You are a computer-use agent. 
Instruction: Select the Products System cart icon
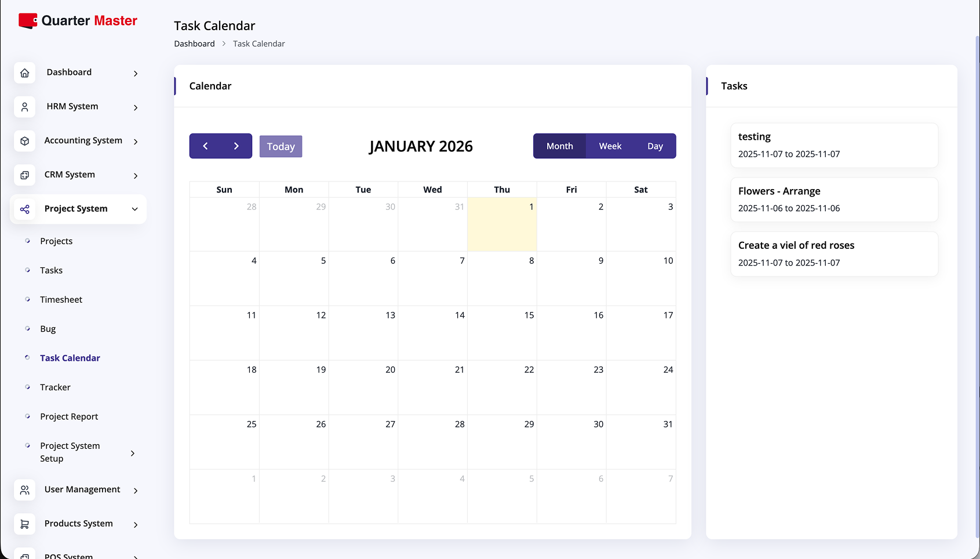pyautogui.click(x=24, y=524)
